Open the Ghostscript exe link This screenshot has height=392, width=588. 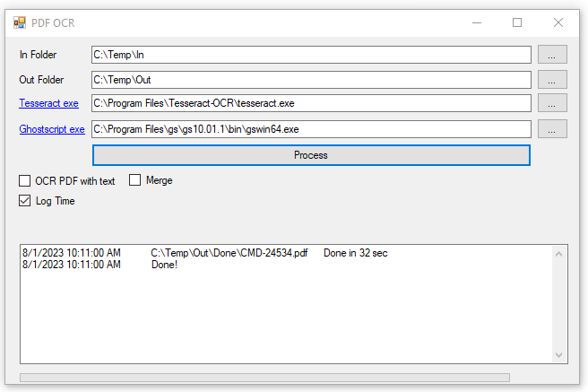pos(52,129)
